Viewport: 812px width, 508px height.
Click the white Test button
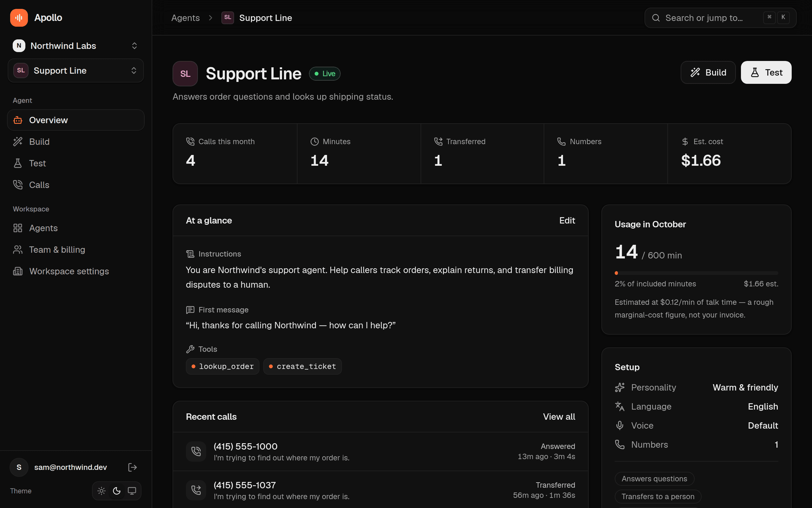coord(766,72)
